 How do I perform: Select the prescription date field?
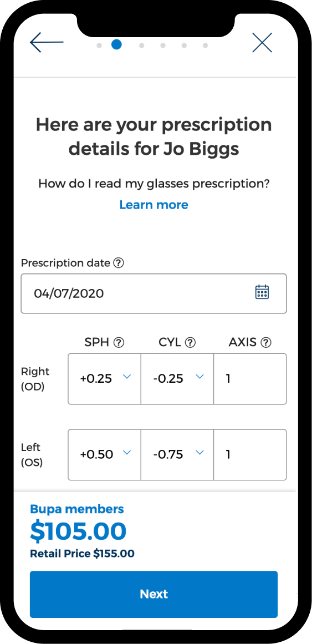coord(154,293)
